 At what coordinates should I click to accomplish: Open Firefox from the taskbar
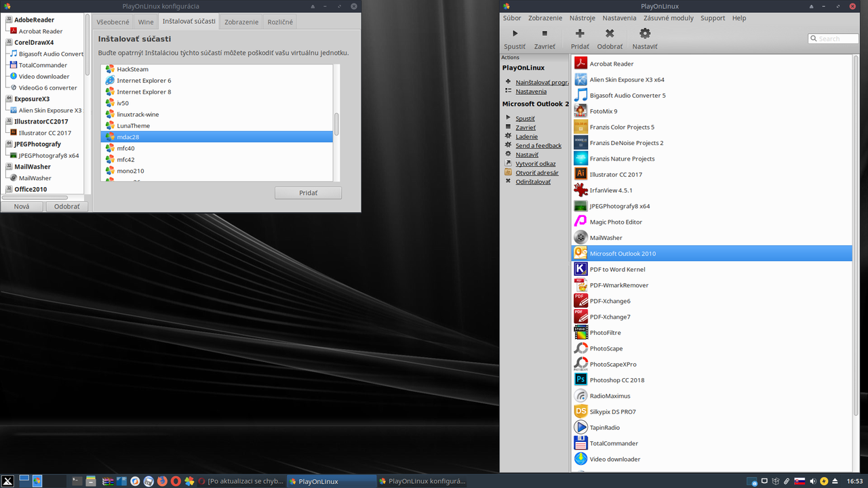click(x=162, y=481)
